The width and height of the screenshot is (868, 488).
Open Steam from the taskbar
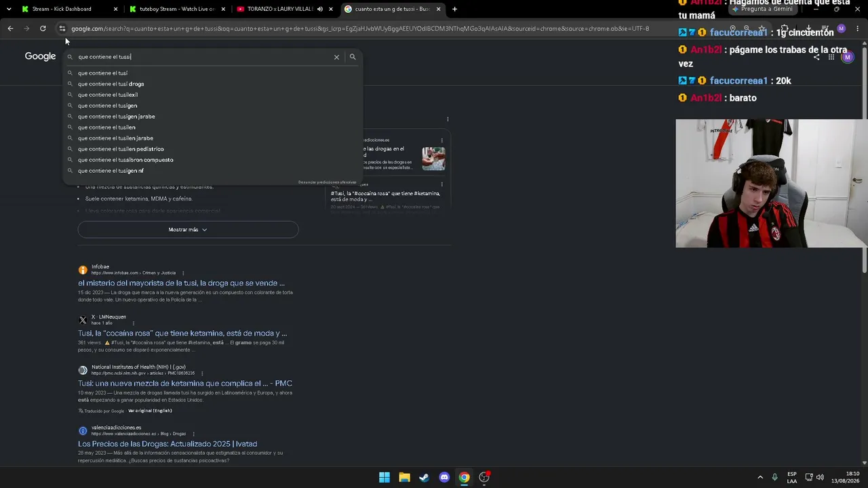click(424, 477)
